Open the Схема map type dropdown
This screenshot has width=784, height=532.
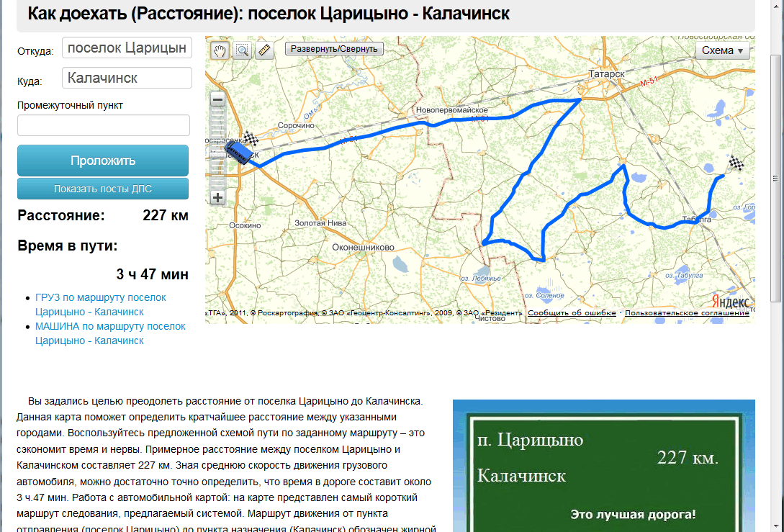coord(723,50)
